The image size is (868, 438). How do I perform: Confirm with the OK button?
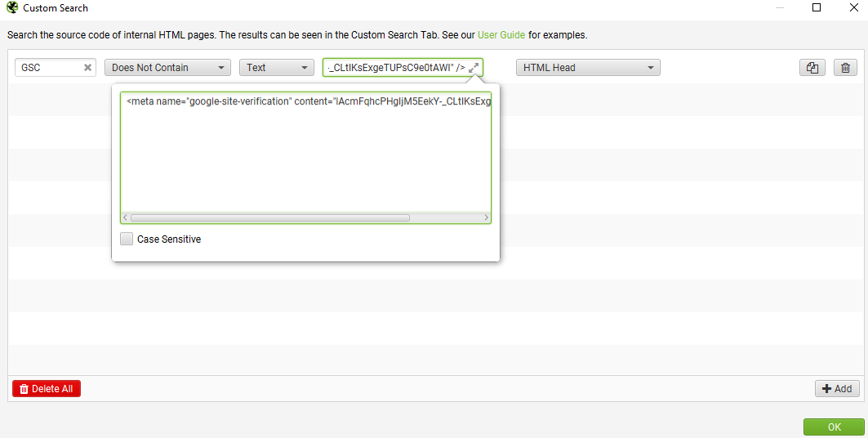(835, 427)
